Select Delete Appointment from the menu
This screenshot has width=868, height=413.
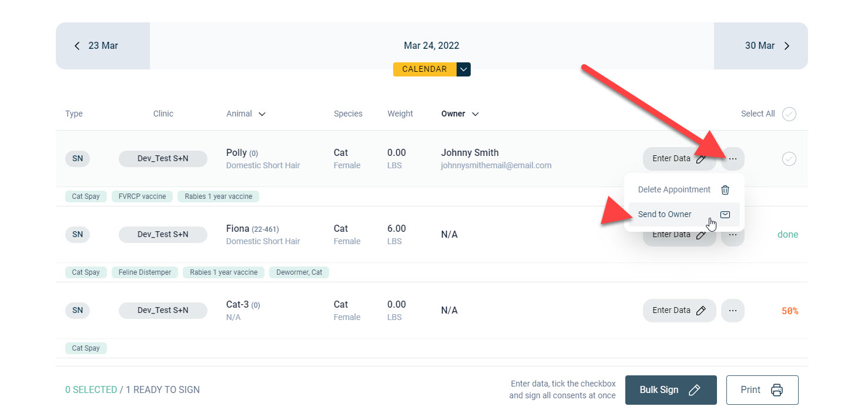(x=674, y=190)
